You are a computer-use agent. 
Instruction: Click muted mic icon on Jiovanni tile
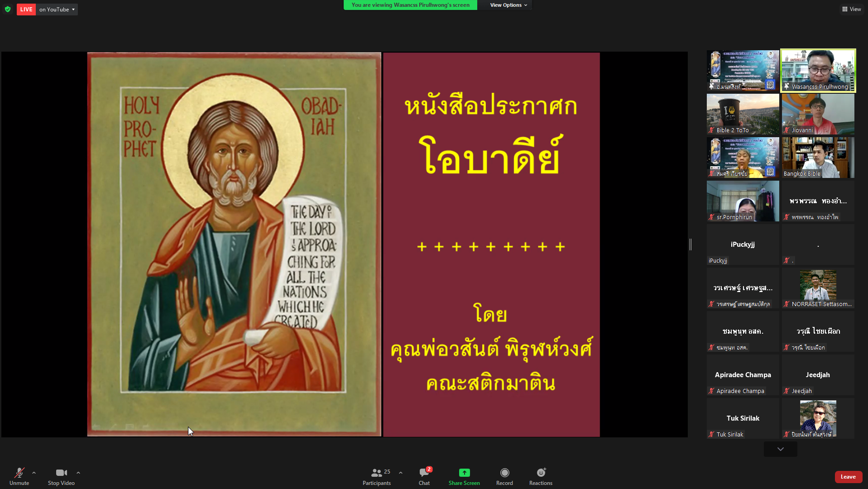click(787, 130)
